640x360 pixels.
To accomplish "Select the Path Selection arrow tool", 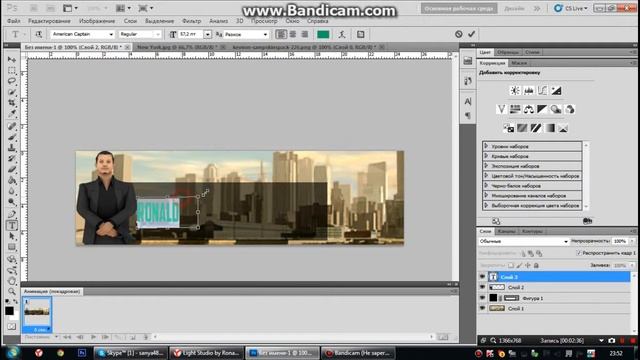I will 12,236.
